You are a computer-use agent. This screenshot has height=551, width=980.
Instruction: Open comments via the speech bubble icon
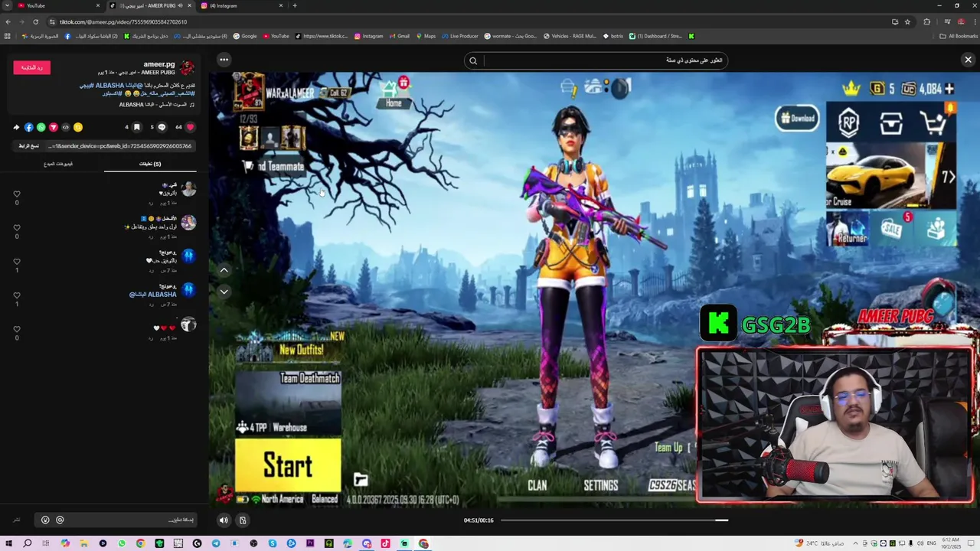pos(162,127)
